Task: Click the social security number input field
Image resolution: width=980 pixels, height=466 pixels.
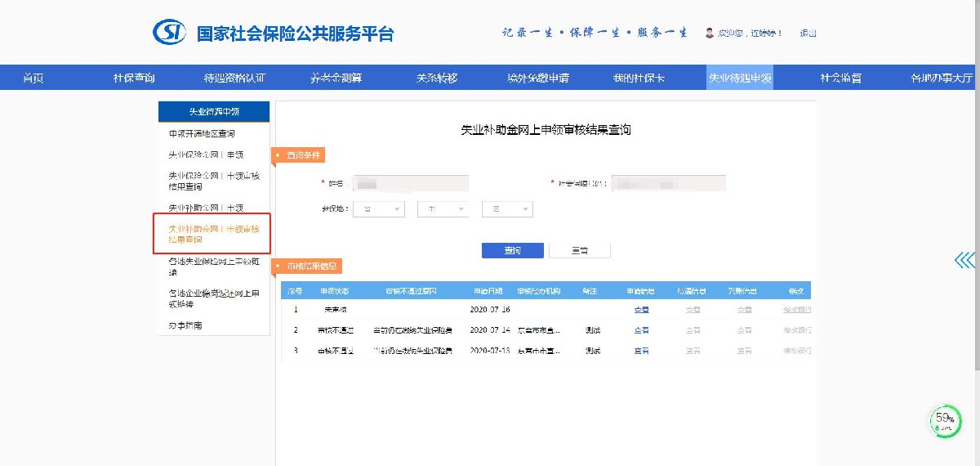Action: (x=668, y=183)
